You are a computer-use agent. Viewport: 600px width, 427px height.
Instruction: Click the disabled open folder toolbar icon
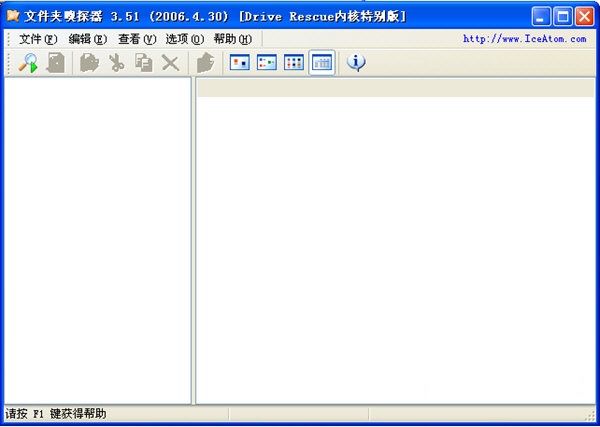[x=89, y=62]
